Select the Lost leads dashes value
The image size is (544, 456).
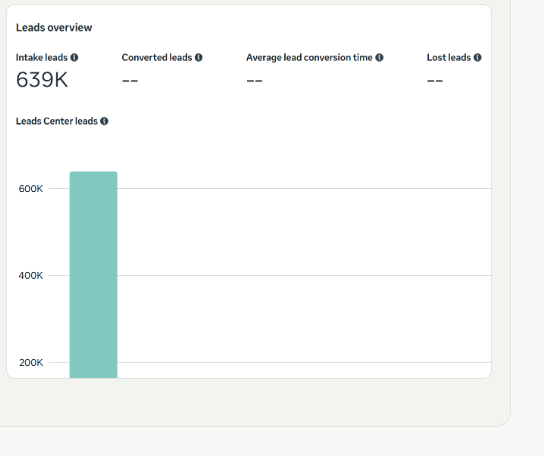(x=435, y=81)
